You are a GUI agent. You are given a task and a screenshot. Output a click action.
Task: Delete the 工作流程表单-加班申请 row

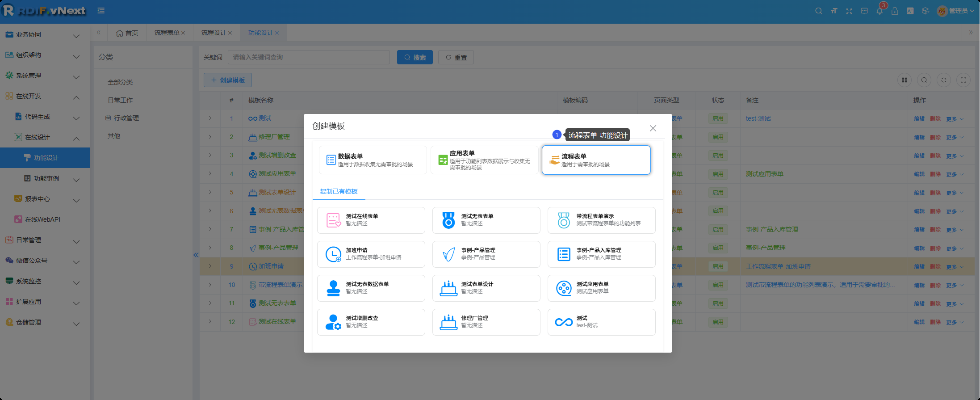(935, 267)
